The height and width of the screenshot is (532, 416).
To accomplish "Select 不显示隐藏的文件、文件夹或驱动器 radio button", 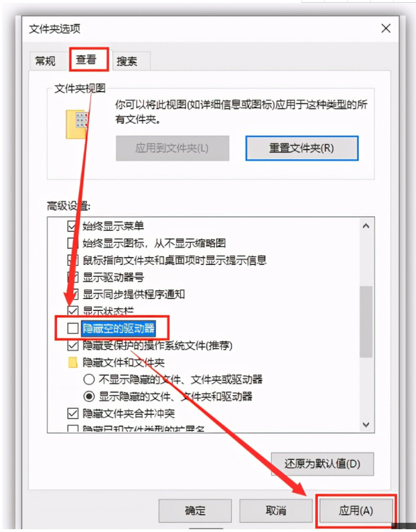I will point(89,379).
